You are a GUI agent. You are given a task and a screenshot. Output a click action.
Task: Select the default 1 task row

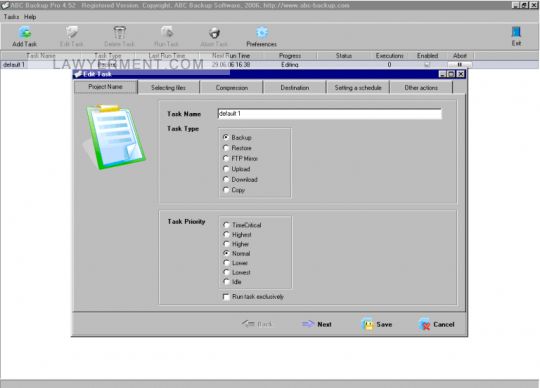pos(270,65)
